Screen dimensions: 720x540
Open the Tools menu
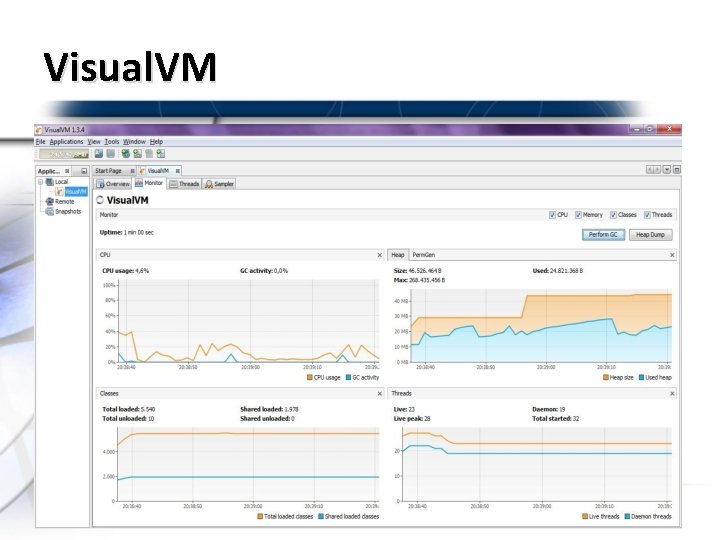[112, 141]
